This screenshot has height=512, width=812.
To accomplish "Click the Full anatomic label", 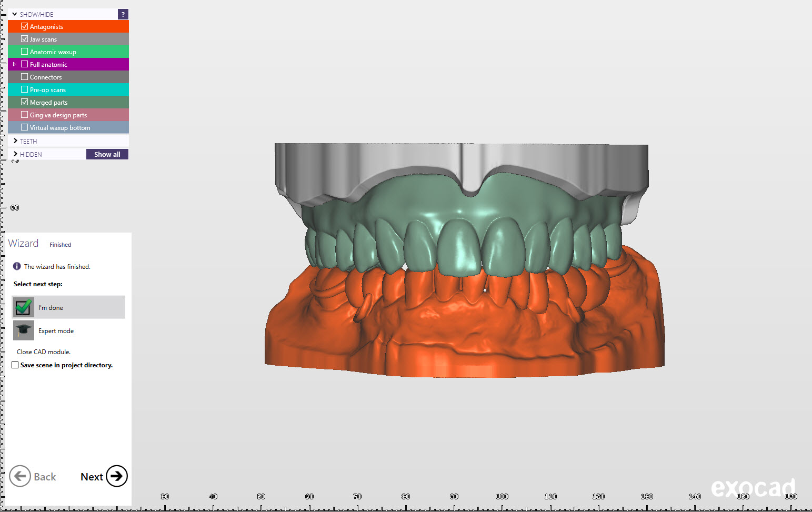I will (x=48, y=65).
